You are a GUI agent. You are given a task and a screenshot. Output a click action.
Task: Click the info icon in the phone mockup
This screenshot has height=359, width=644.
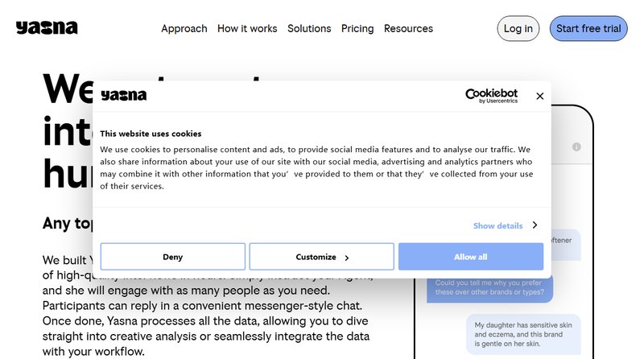(576, 147)
